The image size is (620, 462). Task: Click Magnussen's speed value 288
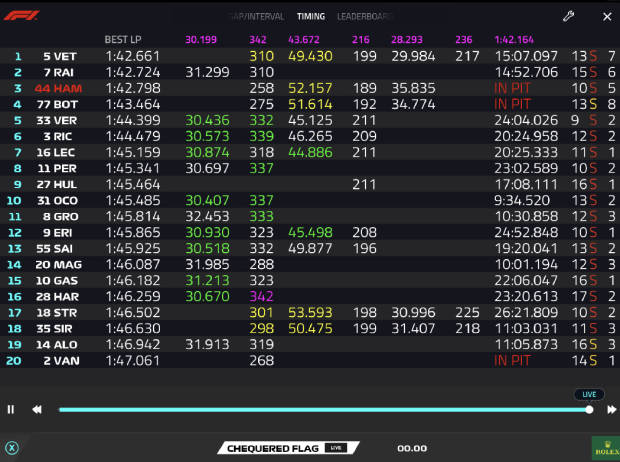coord(261,265)
